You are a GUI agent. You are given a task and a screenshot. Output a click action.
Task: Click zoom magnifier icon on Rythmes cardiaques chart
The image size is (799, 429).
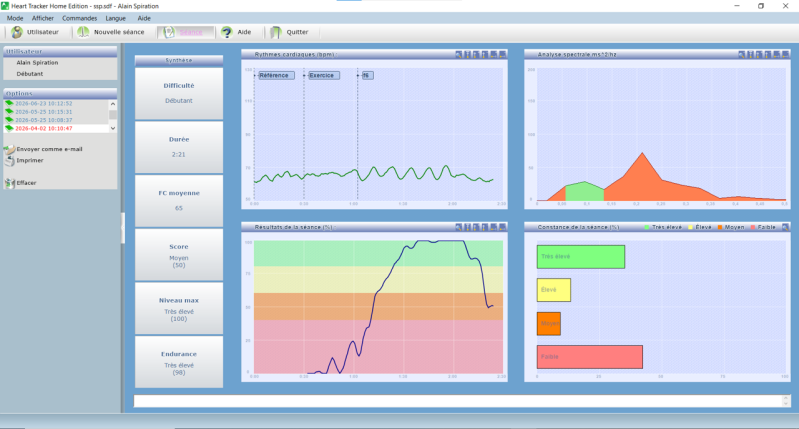click(x=459, y=55)
